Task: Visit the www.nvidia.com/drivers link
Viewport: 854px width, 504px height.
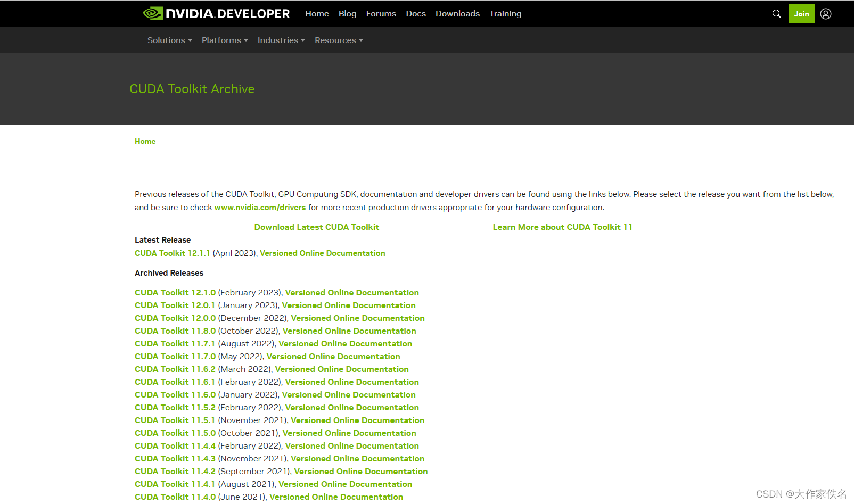Action: coord(260,208)
